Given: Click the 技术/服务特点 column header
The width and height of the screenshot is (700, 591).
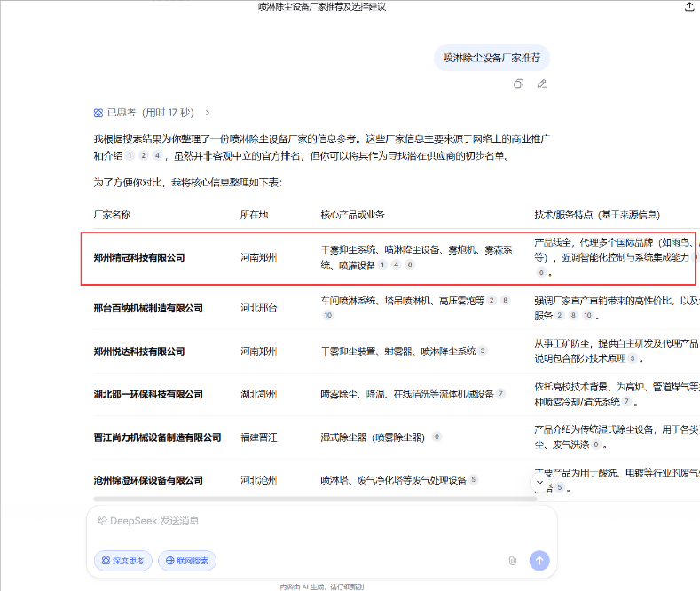Looking at the screenshot, I should click(x=597, y=215).
